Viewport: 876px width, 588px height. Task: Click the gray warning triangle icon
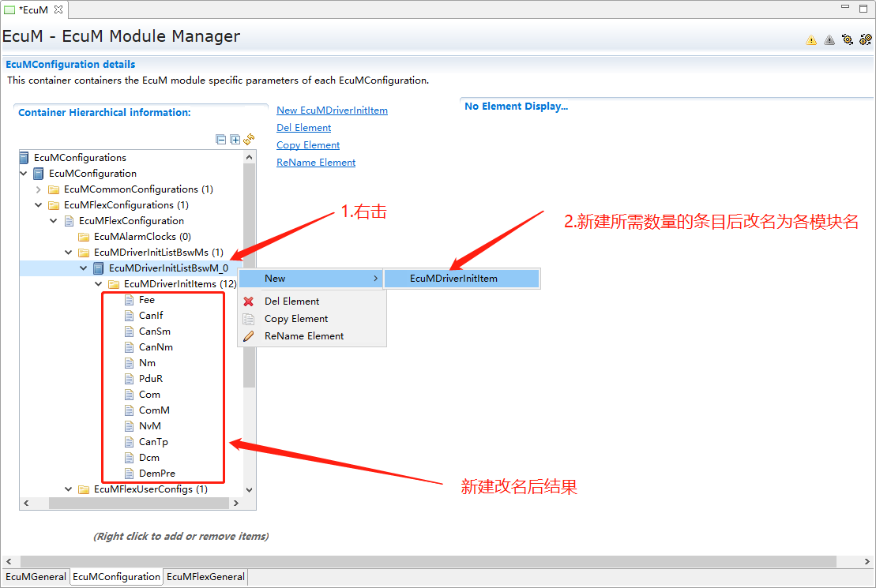(829, 40)
